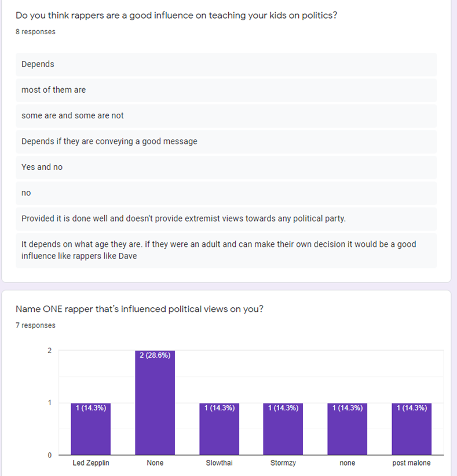
Task: Click the Led Zepplin bar in chart
Action: point(91,429)
